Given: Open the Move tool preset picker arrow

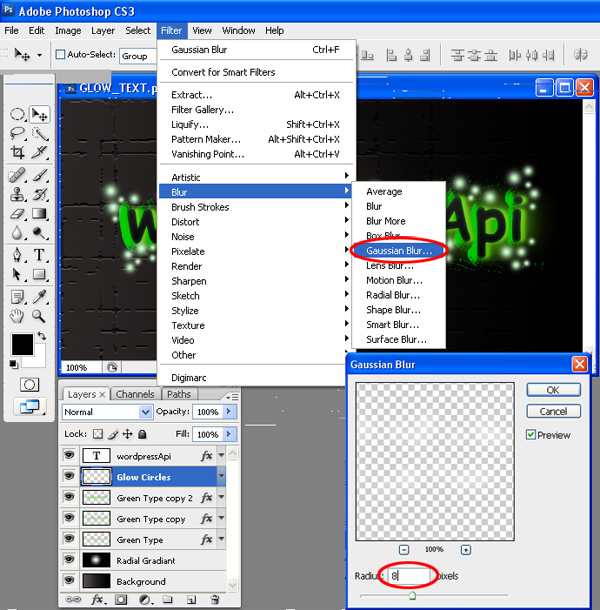Looking at the screenshot, I should coord(39,55).
